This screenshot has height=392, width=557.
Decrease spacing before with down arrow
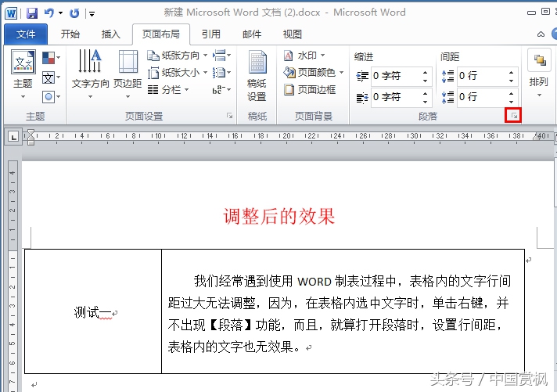point(511,81)
